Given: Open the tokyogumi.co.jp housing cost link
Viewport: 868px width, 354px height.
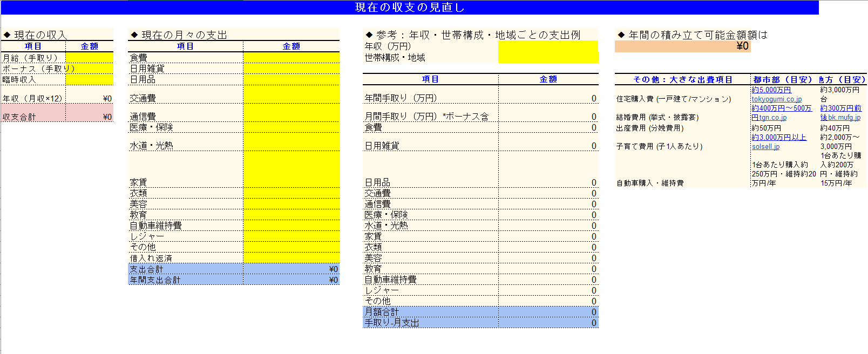Looking at the screenshot, I should (x=776, y=99).
